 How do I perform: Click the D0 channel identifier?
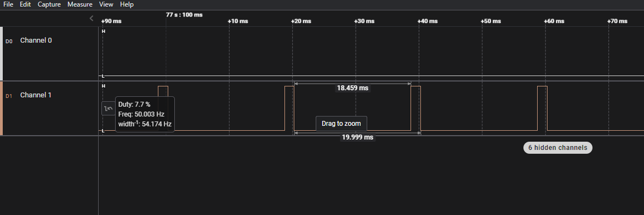pos(9,41)
